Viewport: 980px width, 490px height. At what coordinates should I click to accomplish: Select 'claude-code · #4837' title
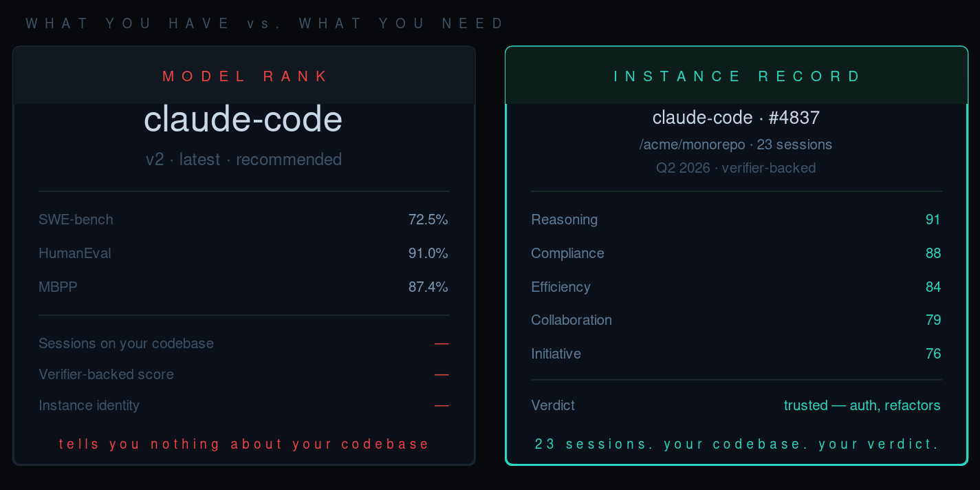(x=736, y=118)
